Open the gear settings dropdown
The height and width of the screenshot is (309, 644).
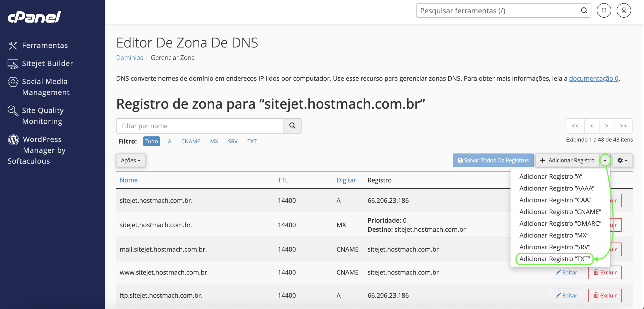click(623, 160)
